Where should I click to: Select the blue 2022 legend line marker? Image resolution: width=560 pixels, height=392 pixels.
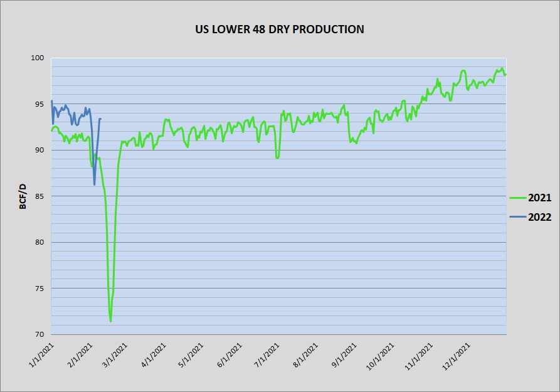click(x=517, y=217)
